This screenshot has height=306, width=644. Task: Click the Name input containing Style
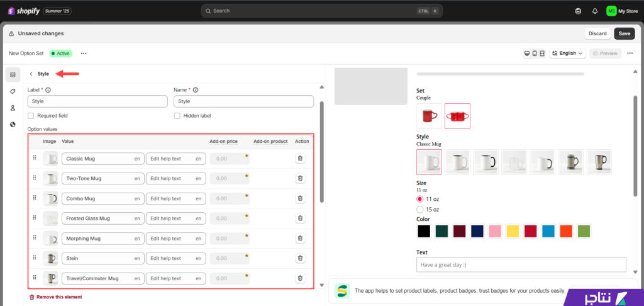coord(243,101)
